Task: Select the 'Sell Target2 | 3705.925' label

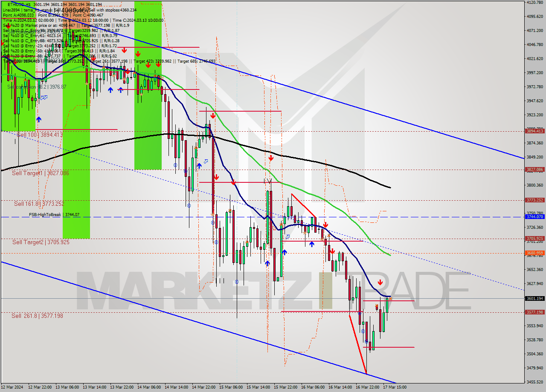Action: (41, 242)
